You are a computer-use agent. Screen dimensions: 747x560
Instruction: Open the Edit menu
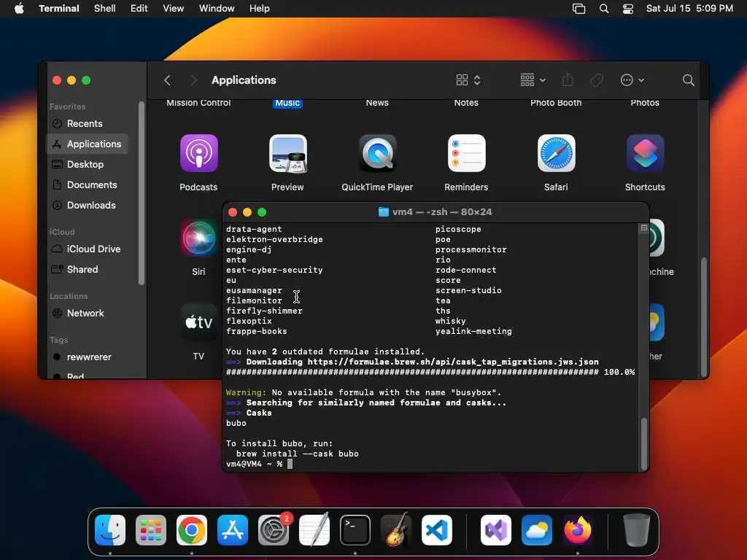click(x=139, y=9)
